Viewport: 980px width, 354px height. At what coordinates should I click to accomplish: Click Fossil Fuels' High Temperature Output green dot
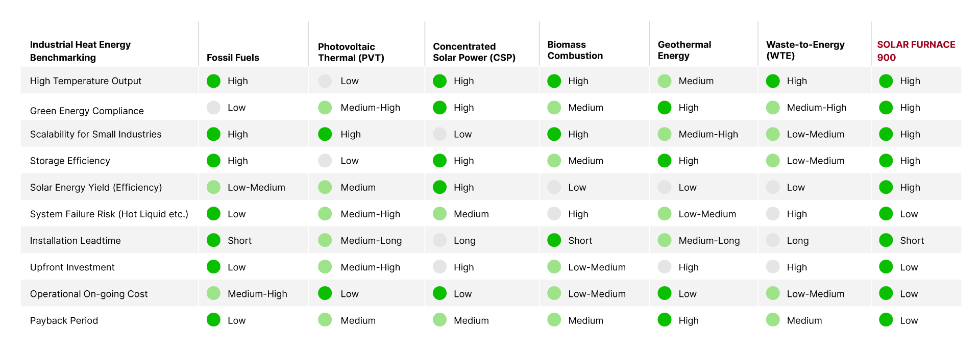213,81
